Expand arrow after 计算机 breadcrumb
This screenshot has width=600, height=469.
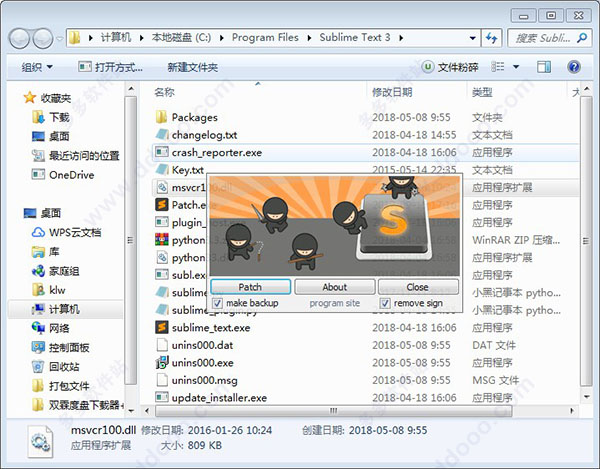pyautogui.click(x=142, y=38)
